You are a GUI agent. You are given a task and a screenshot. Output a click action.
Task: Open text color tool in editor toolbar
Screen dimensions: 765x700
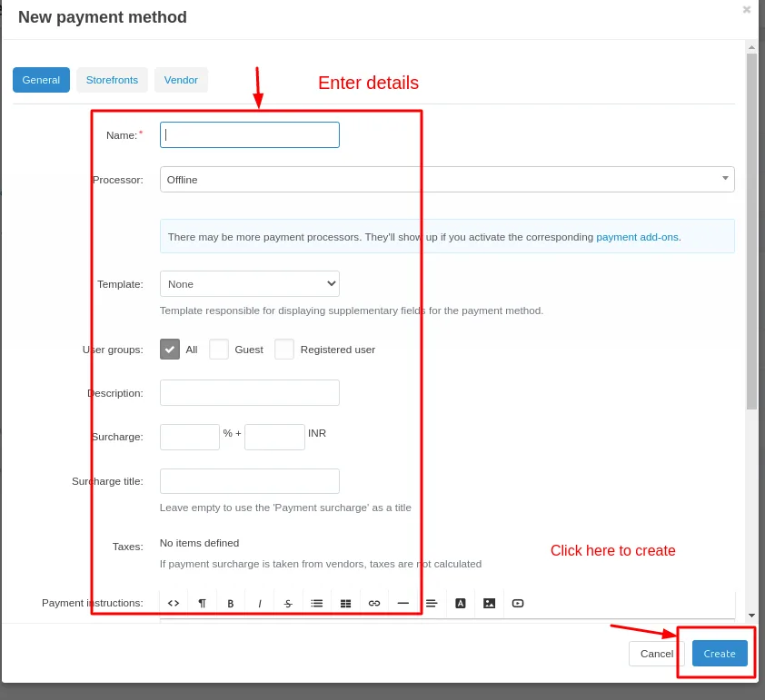(x=461, y=603)
